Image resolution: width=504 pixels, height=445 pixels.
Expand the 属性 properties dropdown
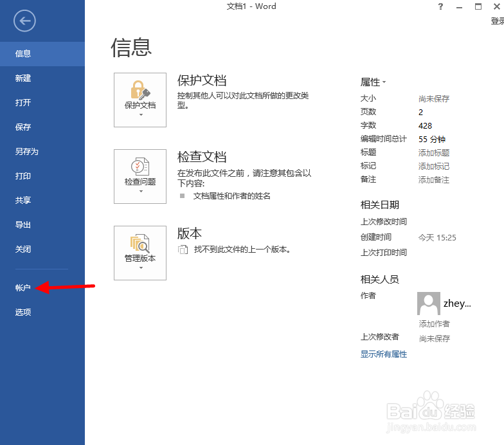373,82
